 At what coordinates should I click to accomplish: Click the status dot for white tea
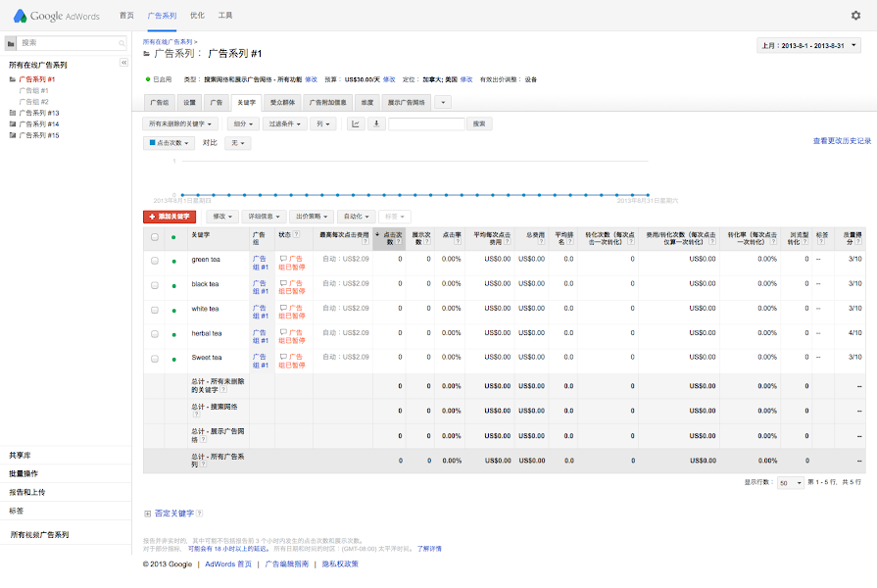(x=174, y=311)
